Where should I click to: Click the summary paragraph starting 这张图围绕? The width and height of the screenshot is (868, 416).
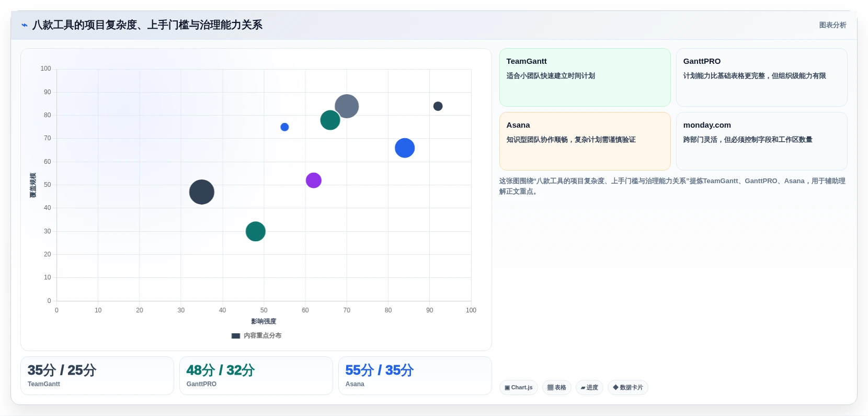click(x=672, y=186)
